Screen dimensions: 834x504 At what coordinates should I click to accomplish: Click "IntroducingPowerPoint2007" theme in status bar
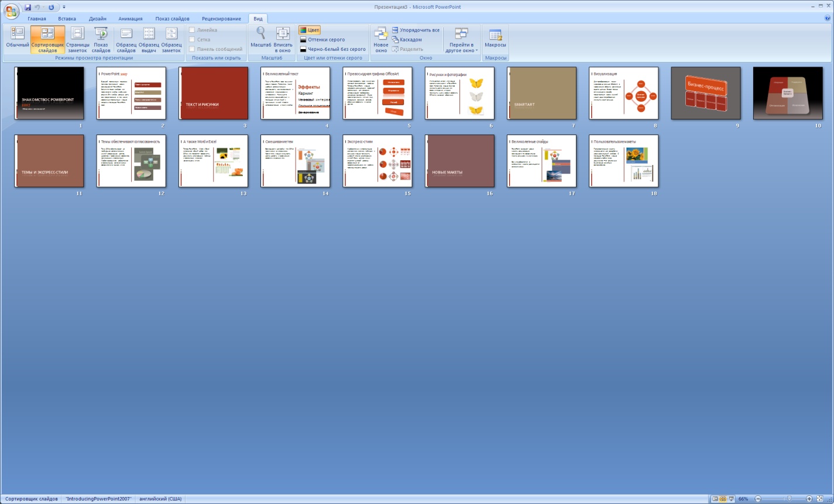coord(98,499)
